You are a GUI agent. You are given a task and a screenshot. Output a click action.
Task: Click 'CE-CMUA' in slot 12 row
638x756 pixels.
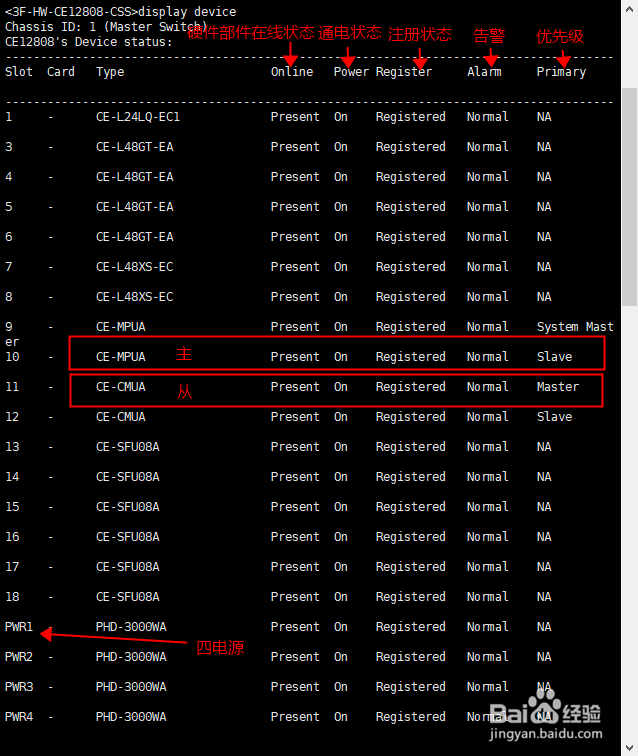(x=121, y=417)
